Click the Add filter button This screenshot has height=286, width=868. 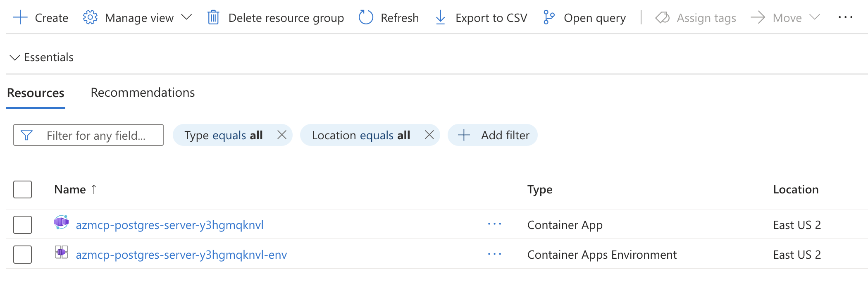pyautogui.click(x=493, y=135)
